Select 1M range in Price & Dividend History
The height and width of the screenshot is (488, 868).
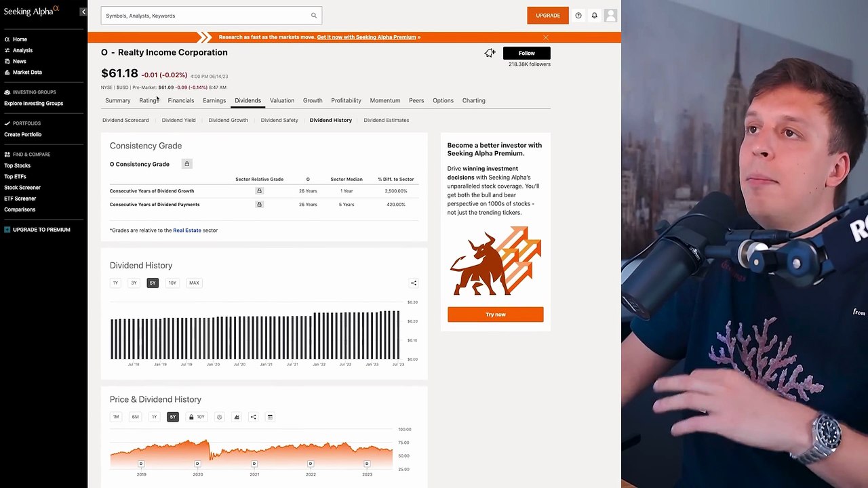[x=116, y=417]
